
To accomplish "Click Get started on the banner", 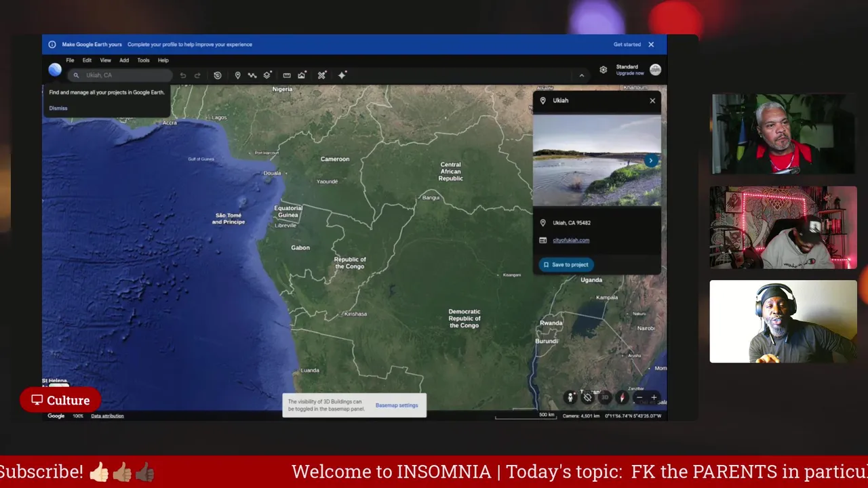I will (x=627, y=45).
